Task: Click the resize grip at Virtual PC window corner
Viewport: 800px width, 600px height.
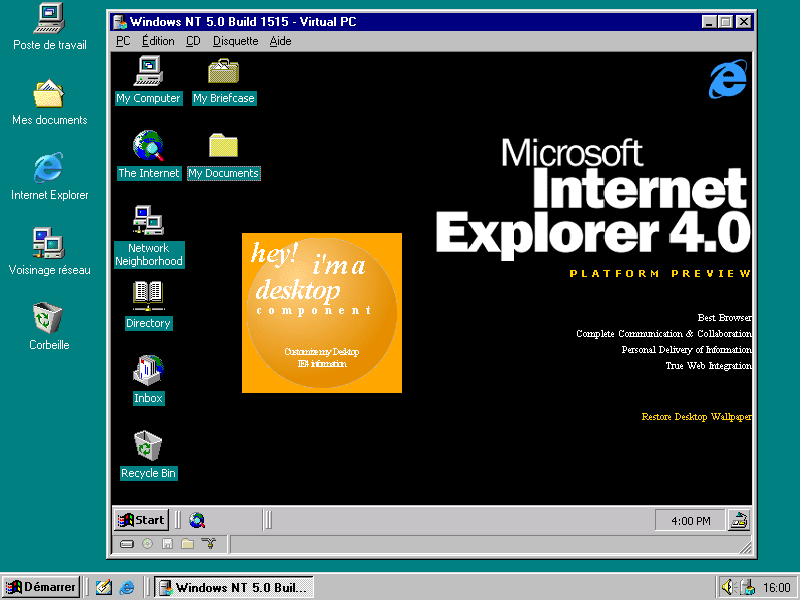Action: click(x=746, y=547)
